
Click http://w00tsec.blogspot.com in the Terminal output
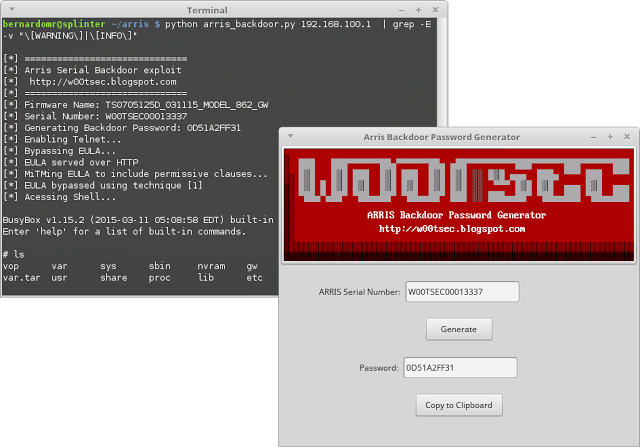[103, 82]
